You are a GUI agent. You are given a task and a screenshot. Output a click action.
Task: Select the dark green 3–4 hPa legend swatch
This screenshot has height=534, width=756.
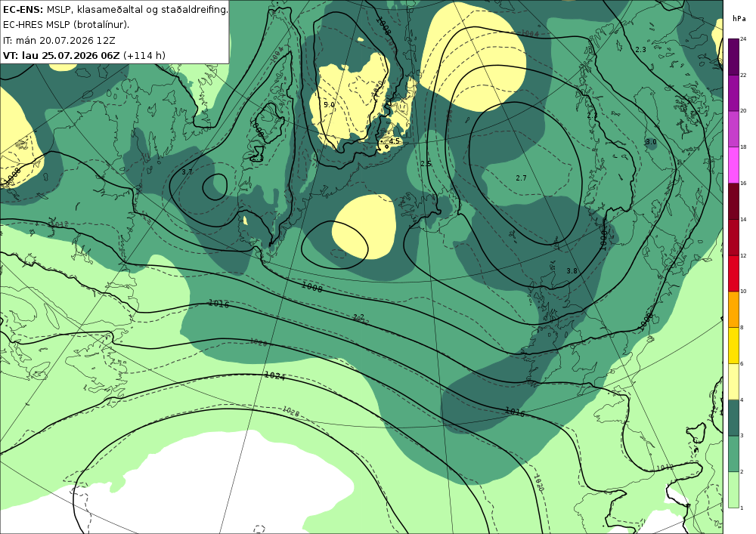click(733, 418)
